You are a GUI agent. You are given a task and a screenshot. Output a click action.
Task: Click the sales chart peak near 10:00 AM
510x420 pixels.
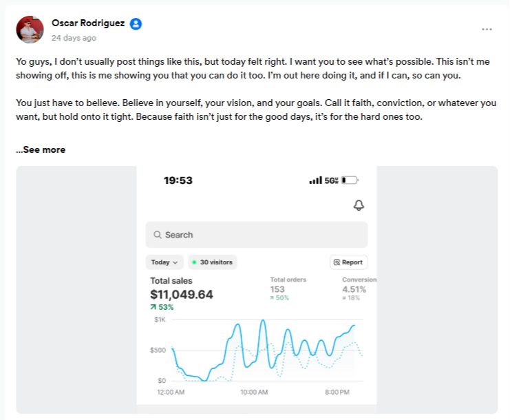[262, 322]
